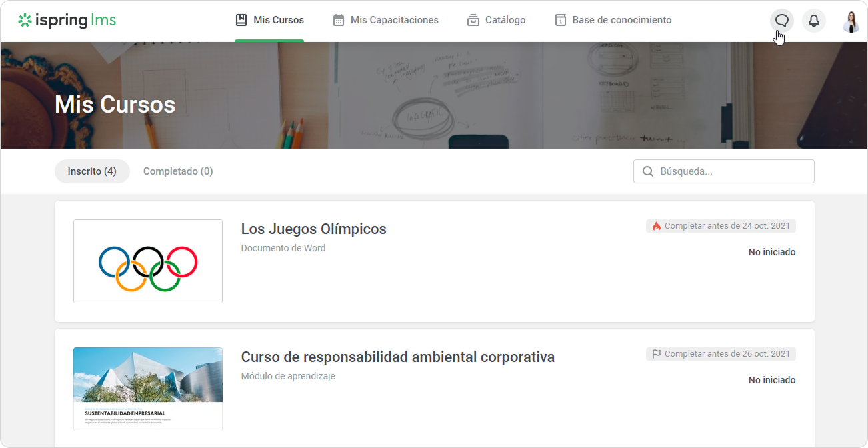Open the Catálogo menu item

click(x=505, y=20)
